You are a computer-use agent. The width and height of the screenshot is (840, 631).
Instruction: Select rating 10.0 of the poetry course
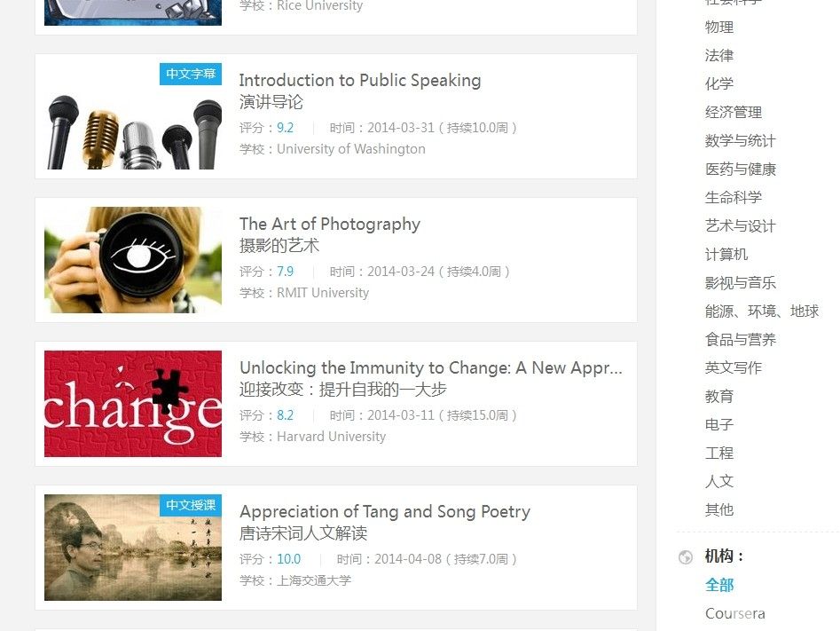[289, 559]
